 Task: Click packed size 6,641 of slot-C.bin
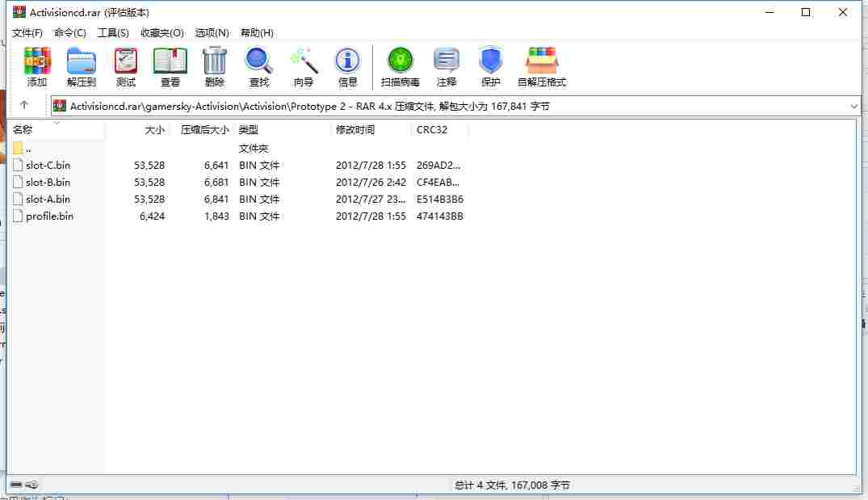pyautogui.click(x=216, y=165)
